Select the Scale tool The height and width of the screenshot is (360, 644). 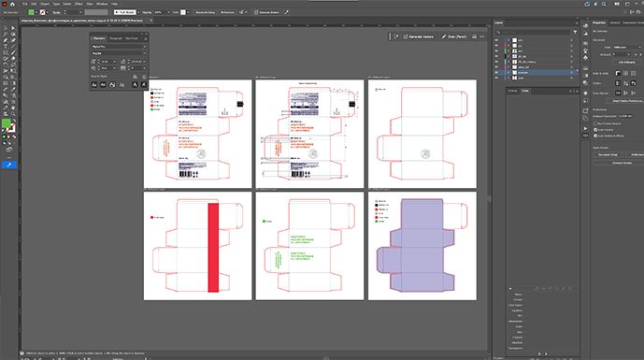(13, 65)
